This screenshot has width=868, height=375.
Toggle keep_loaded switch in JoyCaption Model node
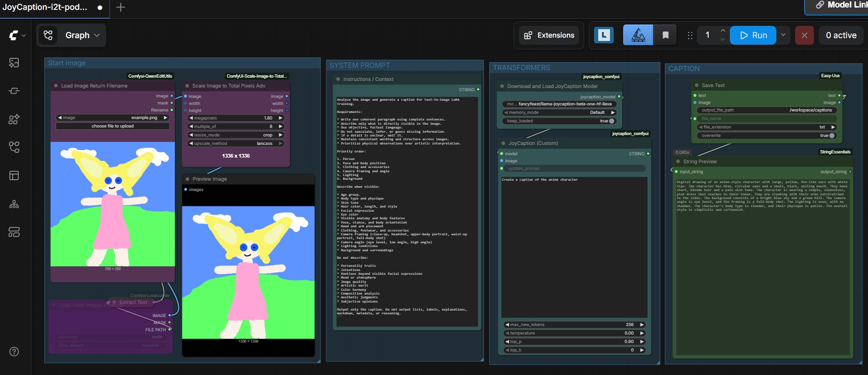pyautogui.click(x=611, y=121)
